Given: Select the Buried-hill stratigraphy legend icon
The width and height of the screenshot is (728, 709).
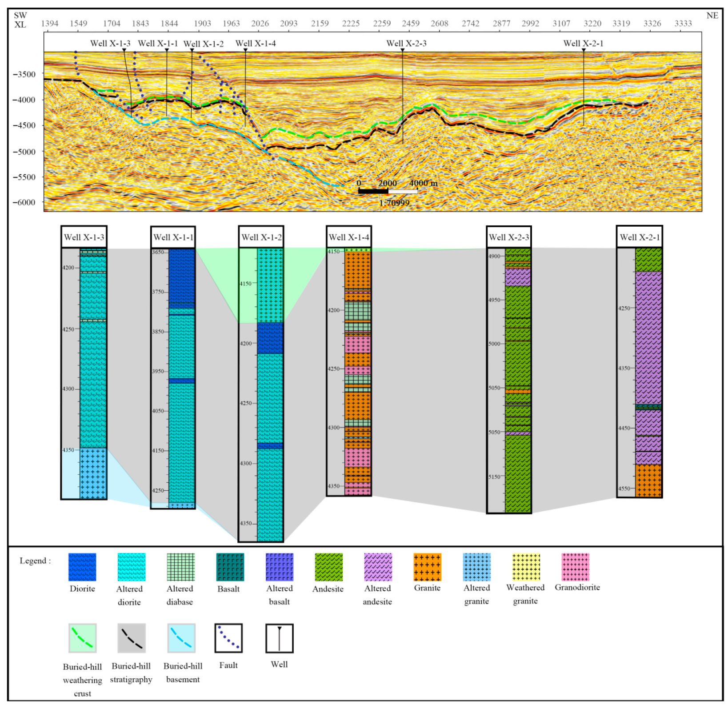Looking at the screenshot, I should point(132,638).
